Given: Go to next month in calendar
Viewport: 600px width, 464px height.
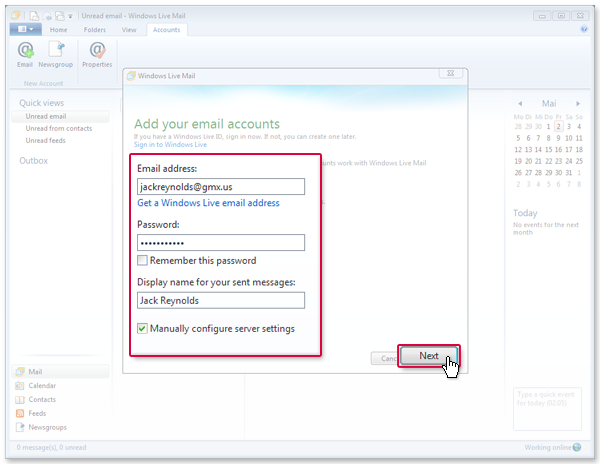Looking at the screenshot, I should [578, 104].
